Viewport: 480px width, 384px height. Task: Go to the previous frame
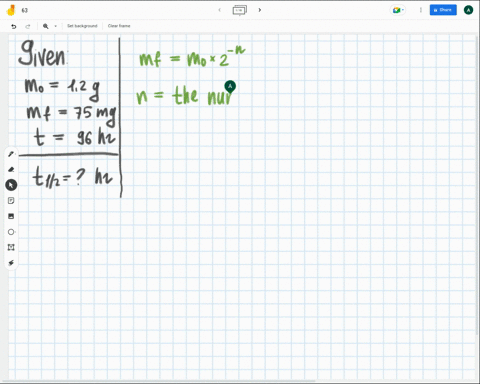pos(219,10)
